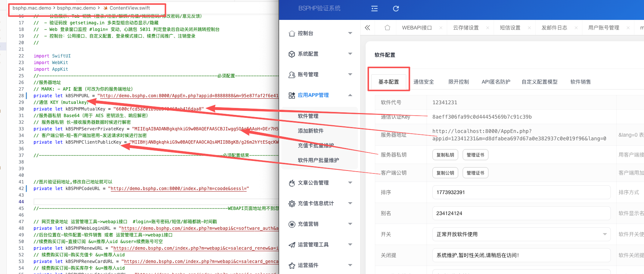Click 复制公钥 button
Image resolution: width=644 pixels, height=274 pixels.
(x=445, y=173)
